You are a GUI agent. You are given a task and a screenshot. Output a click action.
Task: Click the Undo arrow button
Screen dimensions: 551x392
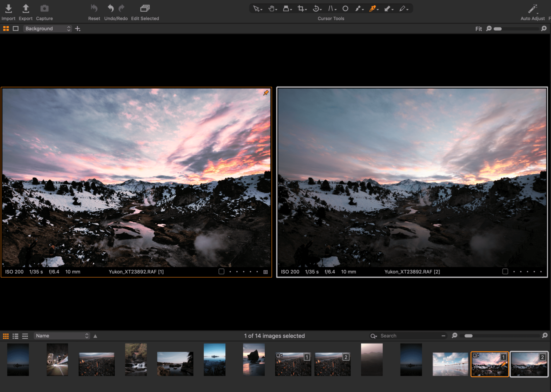[110, 8]
